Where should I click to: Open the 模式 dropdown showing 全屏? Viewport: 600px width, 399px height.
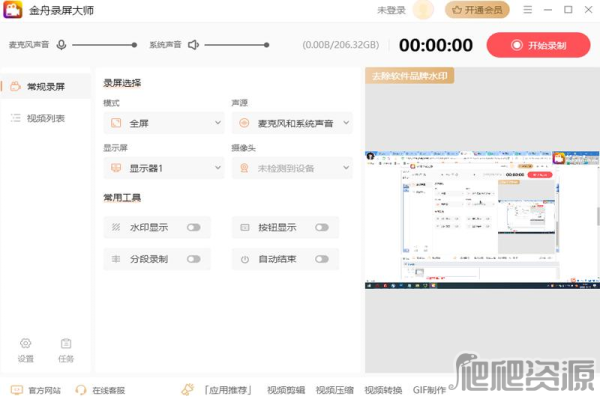(x=164, y=123)
